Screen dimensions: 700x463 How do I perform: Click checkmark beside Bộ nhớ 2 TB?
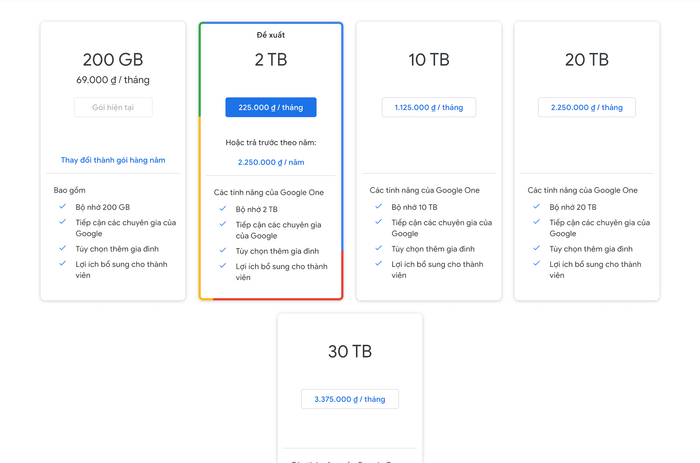pos(223,209)
